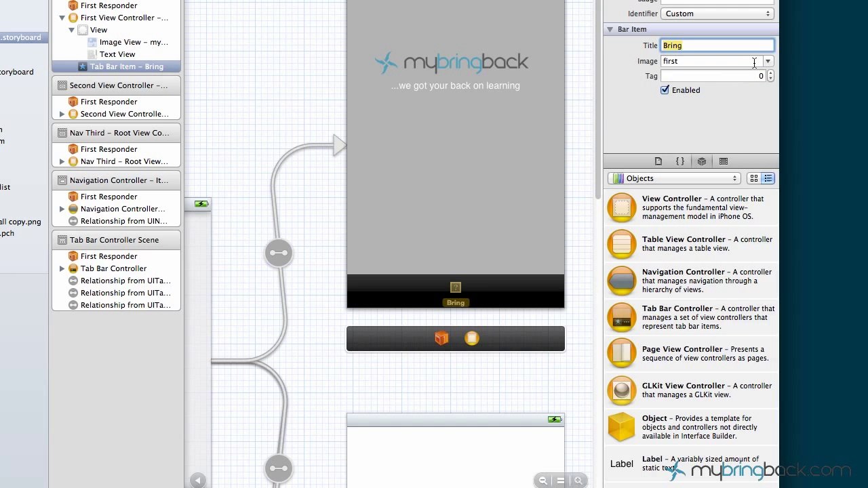Toggle document outline with the arrow button

(197, 481)
